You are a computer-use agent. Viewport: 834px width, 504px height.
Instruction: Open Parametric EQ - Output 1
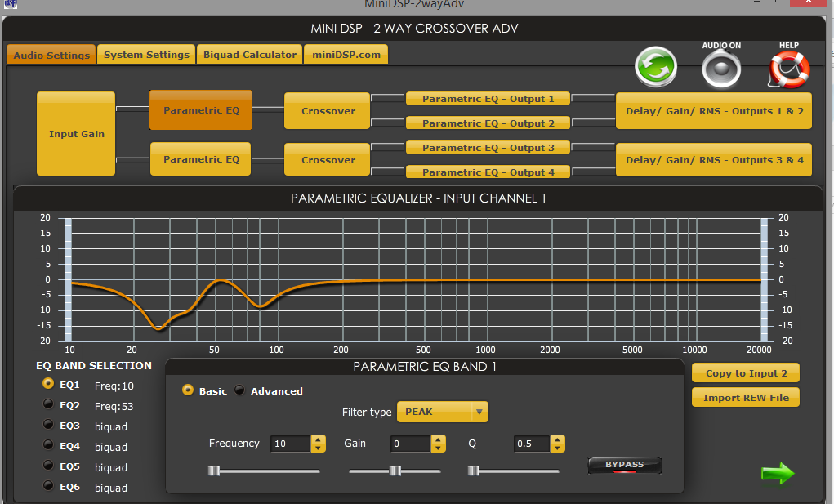click(488, 98)
